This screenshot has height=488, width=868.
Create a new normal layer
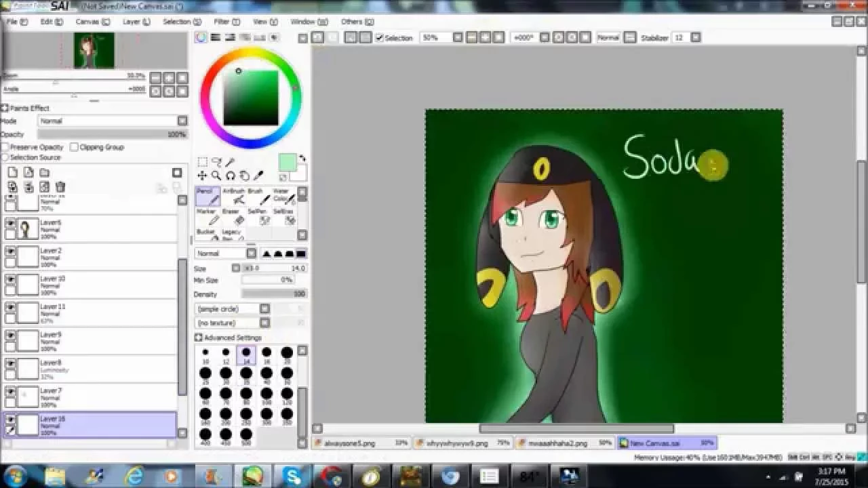(x=12, y=173)
